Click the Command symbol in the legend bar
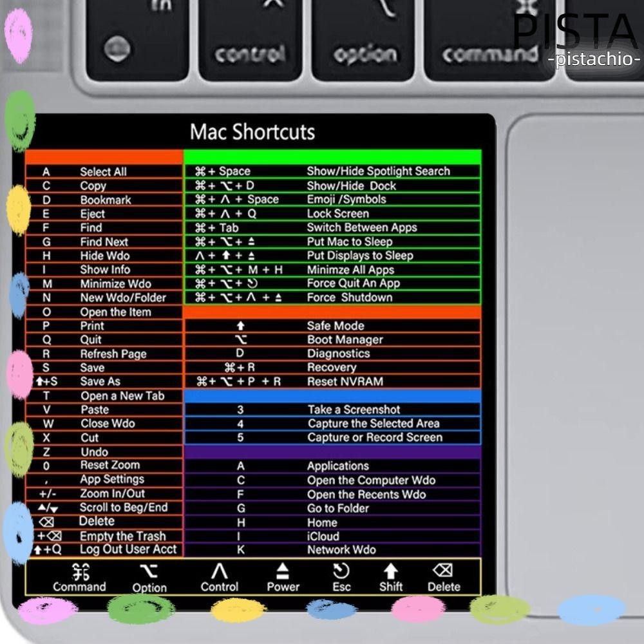The width and height of the screenshot is (644, 644). click(x=80, y=572)
